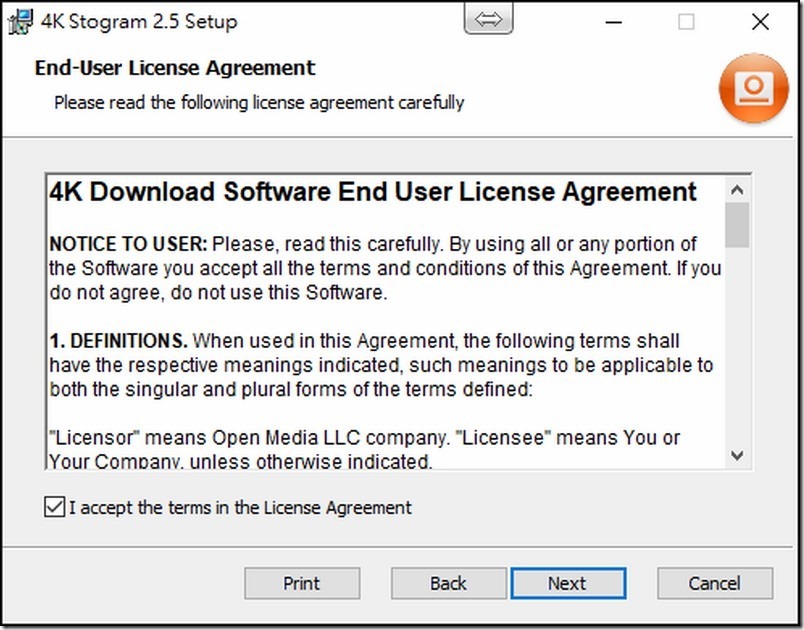This screenshot has width=804, height=630.
Task: Click the empty scrollbar track below the thumb
Action: 738,350
